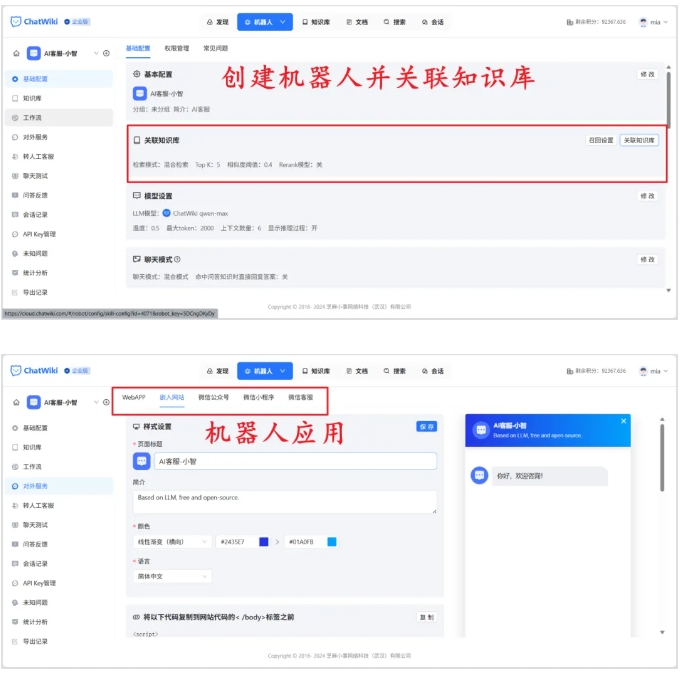Click 修改 in the 模型设置 card
Screen dimensions: 684x675
point(647,196)
